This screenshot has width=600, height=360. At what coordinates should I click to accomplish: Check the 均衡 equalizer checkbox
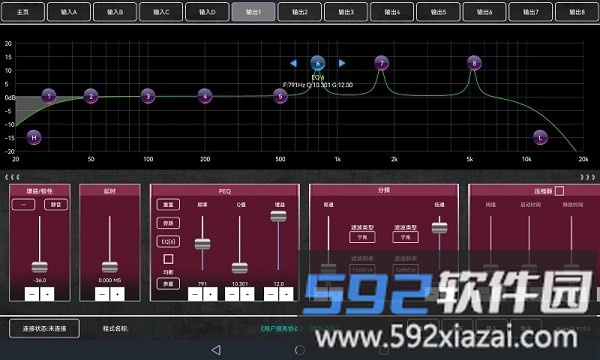coord(168,259)
